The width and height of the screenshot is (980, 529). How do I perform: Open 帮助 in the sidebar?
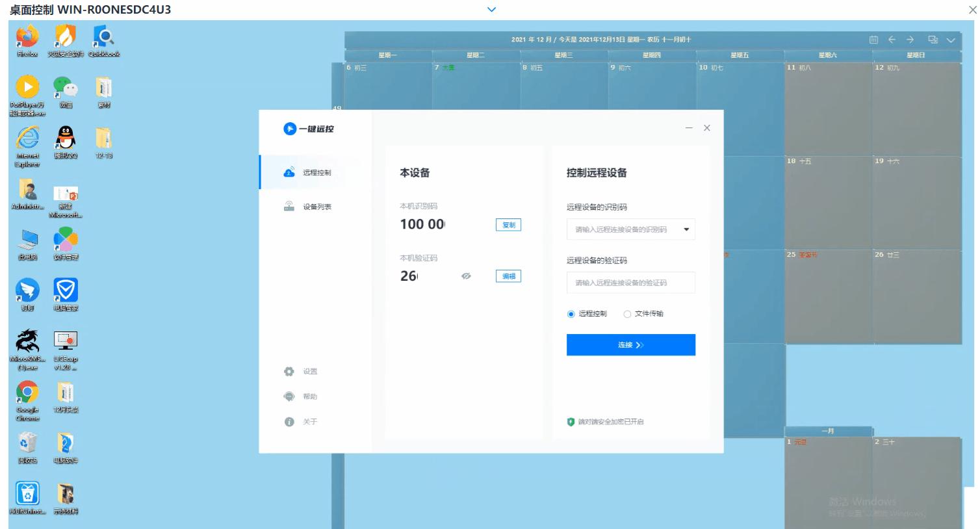pos(301,396)
